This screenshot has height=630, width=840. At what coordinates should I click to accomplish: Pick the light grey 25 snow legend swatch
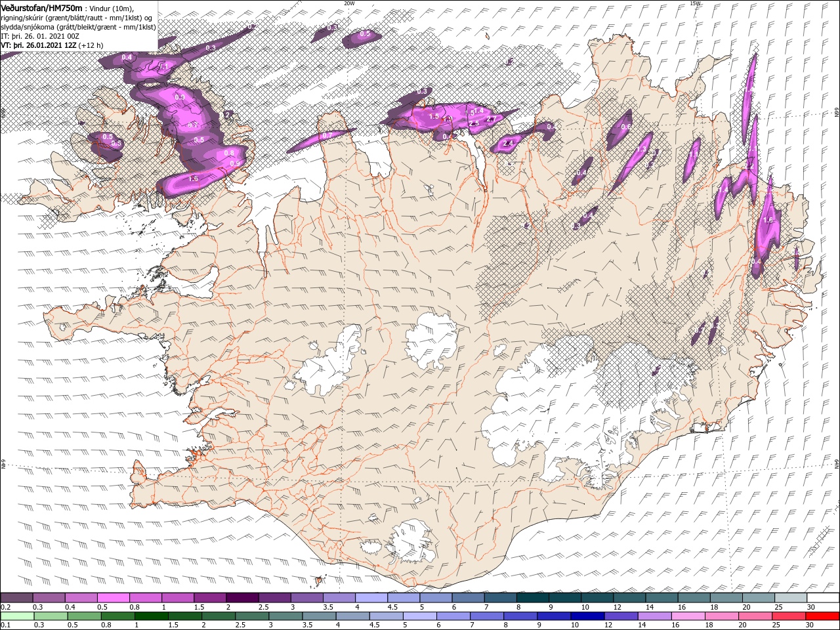(791, 598)
